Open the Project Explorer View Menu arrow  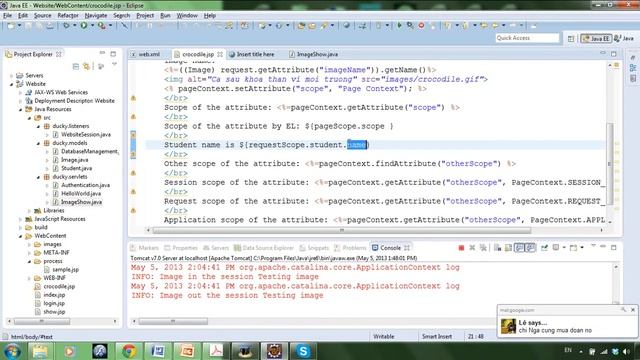click(x=114, y=65)
